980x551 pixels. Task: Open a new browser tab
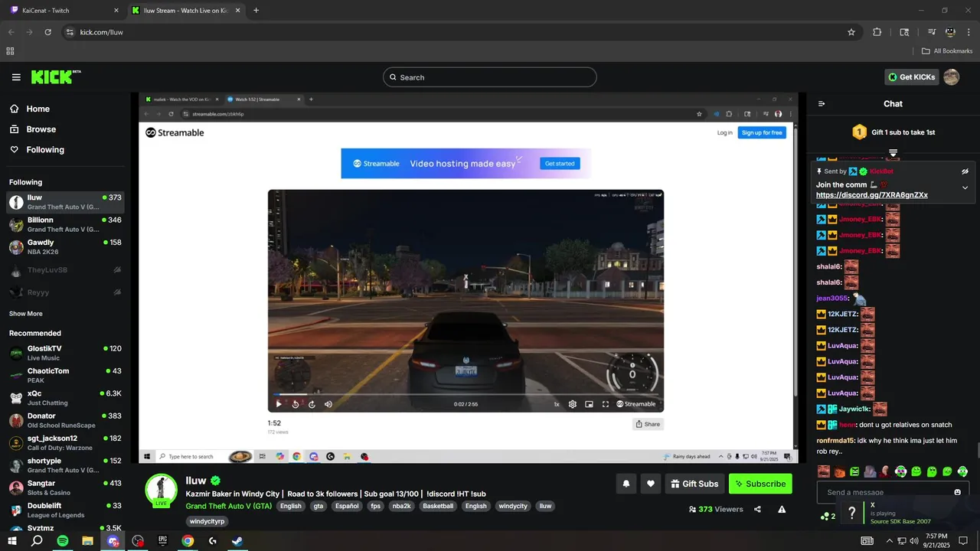coord(256,11)
